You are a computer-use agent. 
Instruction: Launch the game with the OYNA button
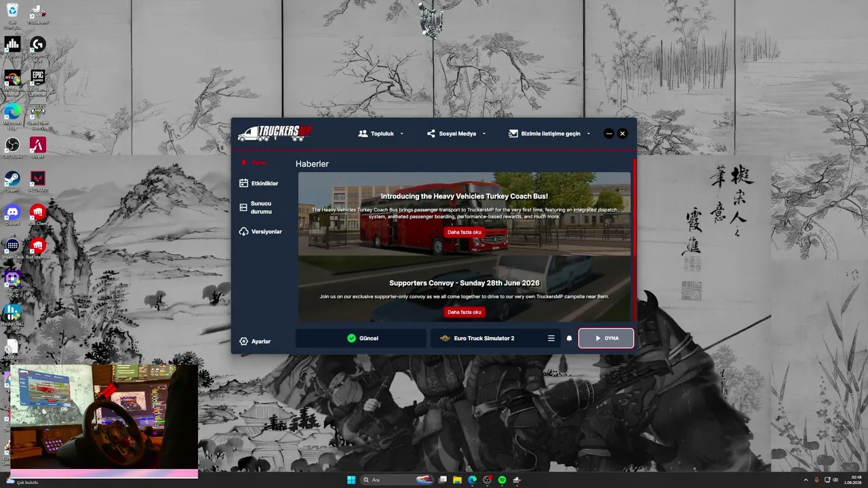[606, 338]
